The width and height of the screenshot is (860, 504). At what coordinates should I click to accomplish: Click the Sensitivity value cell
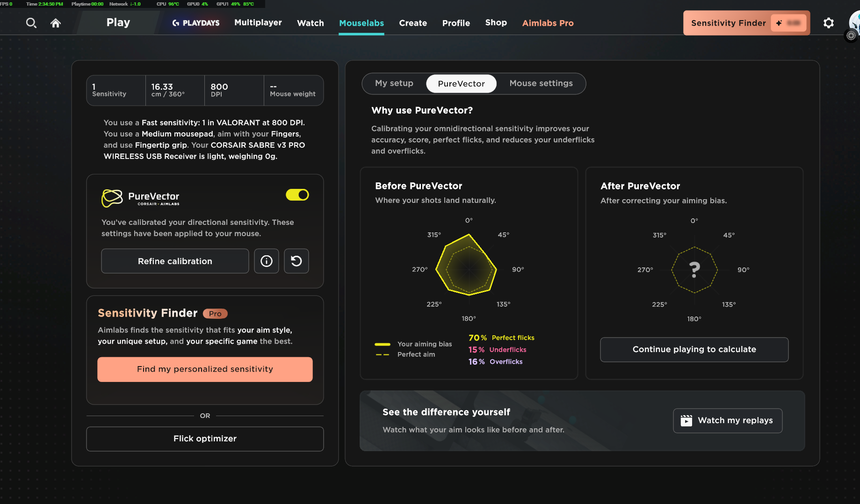pyautogui.click(x=116, y=90)
